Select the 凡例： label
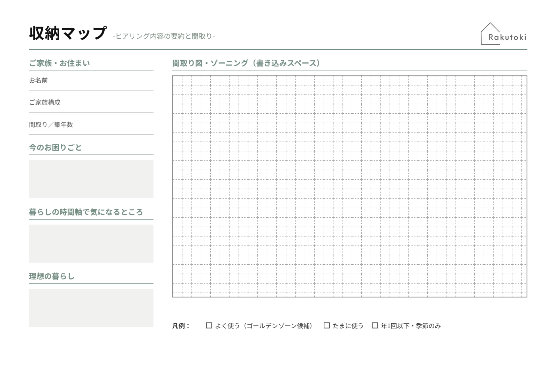Screen dimensions: 556x392 (181, 326)
